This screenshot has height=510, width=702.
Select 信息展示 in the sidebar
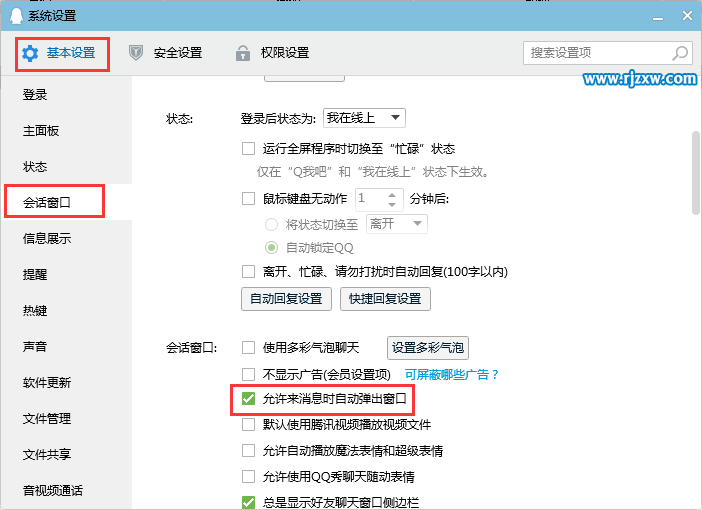tap(66, 239)
